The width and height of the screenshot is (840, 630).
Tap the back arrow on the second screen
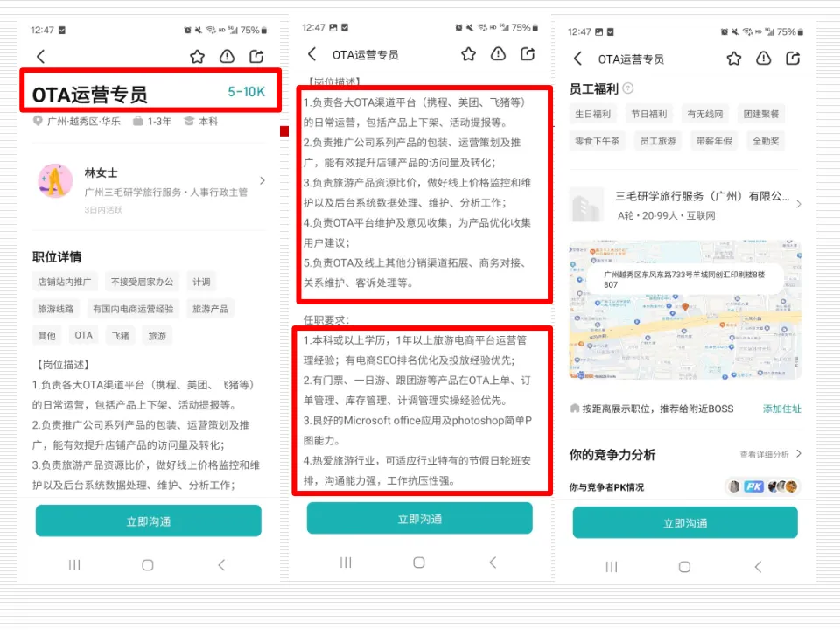pyautogui.click(x=311, y=55)
